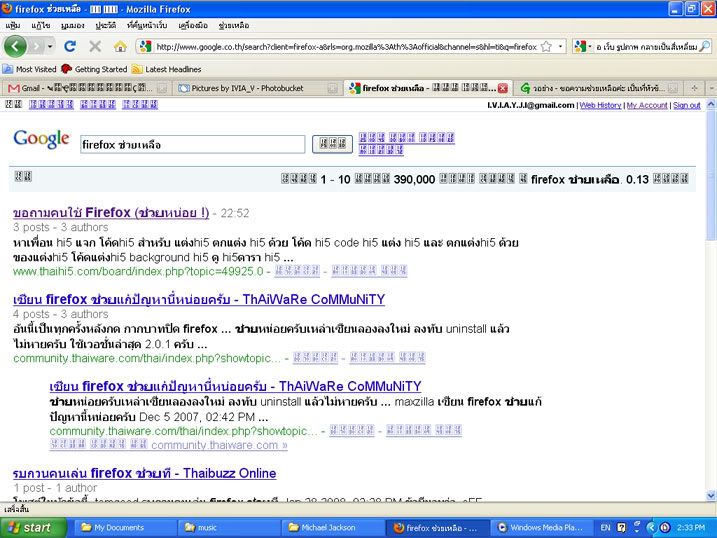Go to the Home page icon

[120, 46]
